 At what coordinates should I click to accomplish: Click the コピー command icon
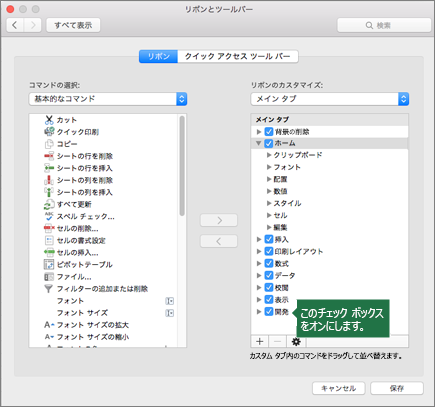click(x=49, y=144)
